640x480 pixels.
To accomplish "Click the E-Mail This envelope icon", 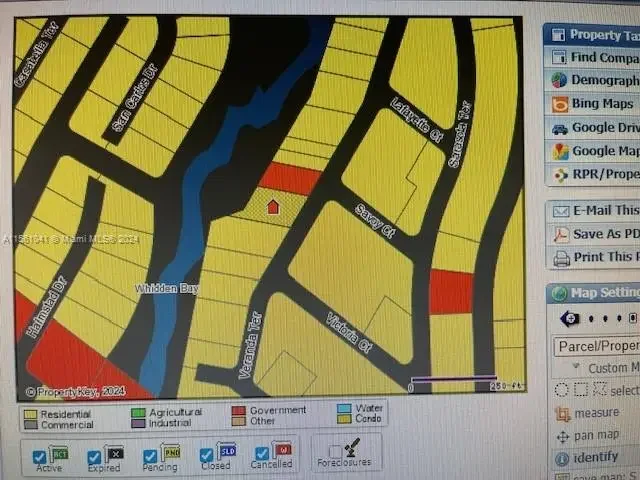I will pos(561,210).
